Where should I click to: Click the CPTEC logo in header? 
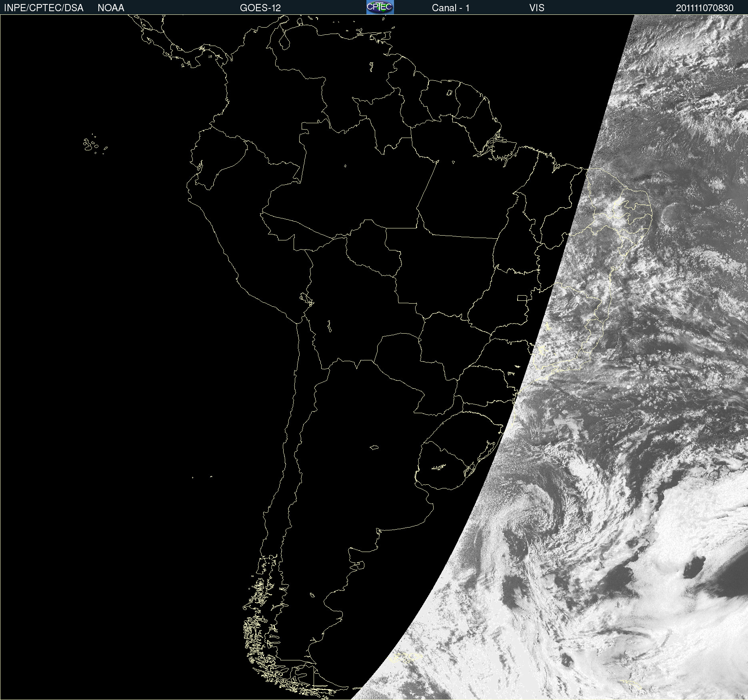tap(380, 7)
